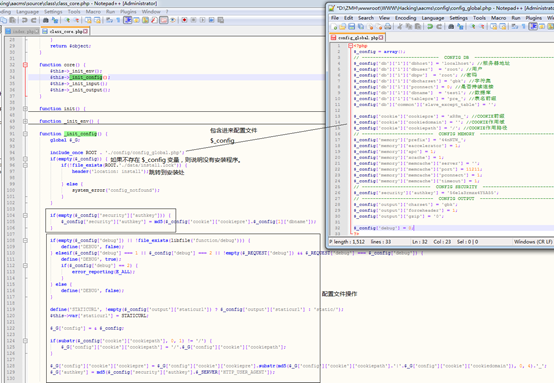This screenshot has width=554, height=383.
Task: Click Zoom Out icon in config_global.php window
Action: coord(481,26)
